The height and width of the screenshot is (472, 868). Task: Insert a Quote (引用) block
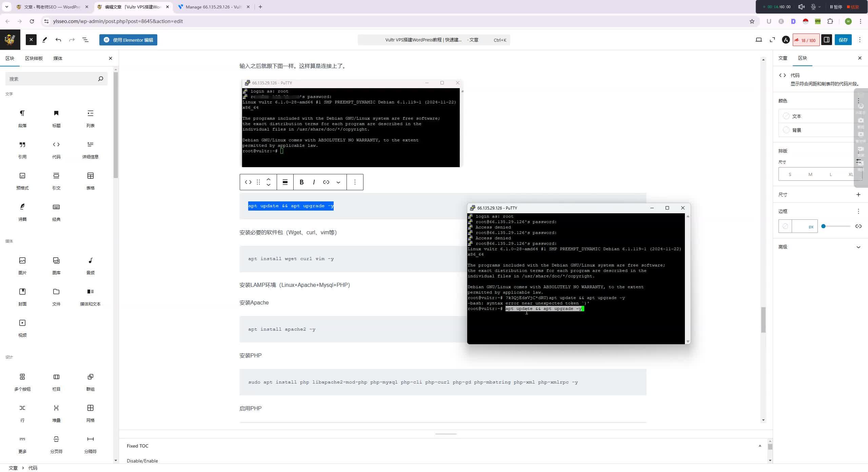coord(22,150)
